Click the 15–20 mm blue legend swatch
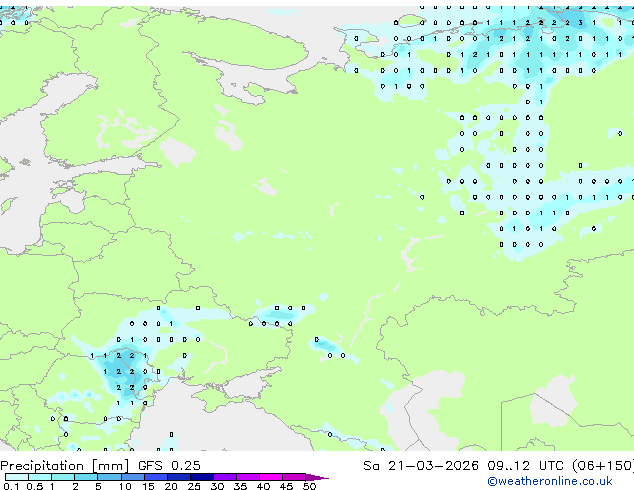Image resolution: width=634 pixels, height=490 pixels. tap(155, 477)
